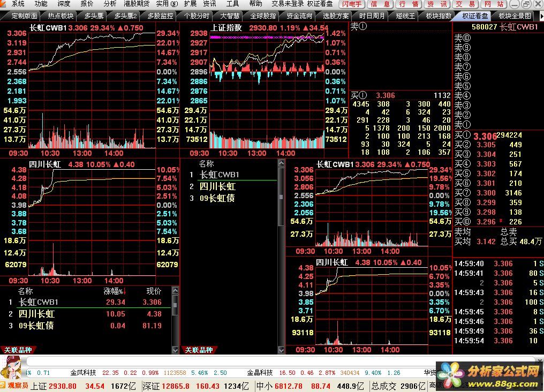Click the middle 关联品种 tab at bottom
This screenshot has height=392, width=544.
[199, 350]
